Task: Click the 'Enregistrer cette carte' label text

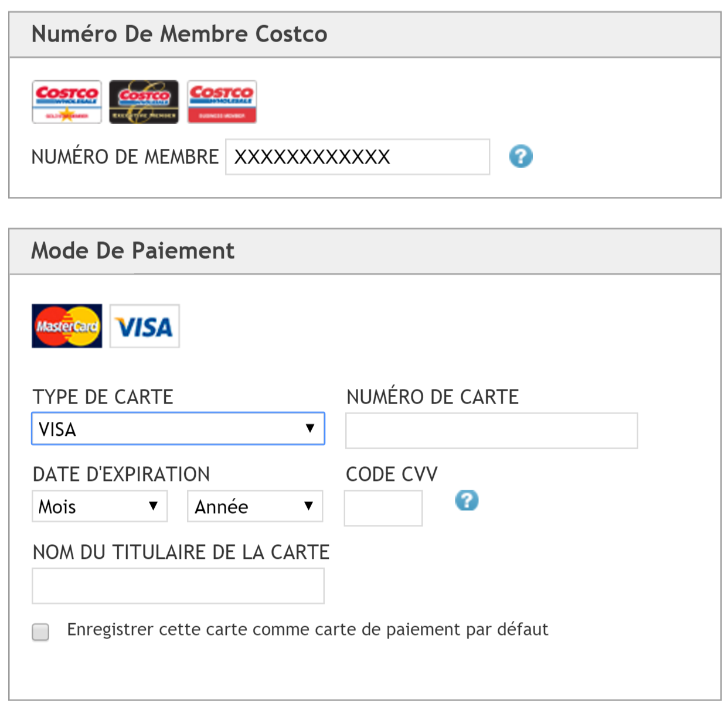Action: [x=308, y=630]
